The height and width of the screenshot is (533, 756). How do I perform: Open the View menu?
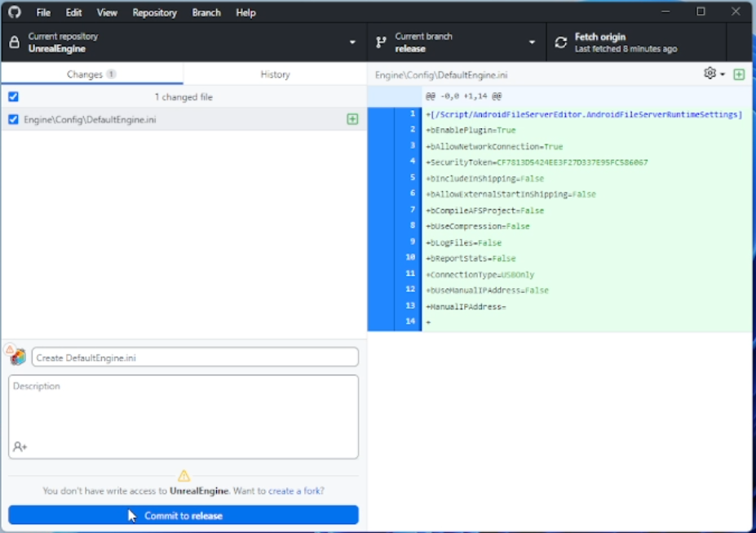tap(107, 12)
